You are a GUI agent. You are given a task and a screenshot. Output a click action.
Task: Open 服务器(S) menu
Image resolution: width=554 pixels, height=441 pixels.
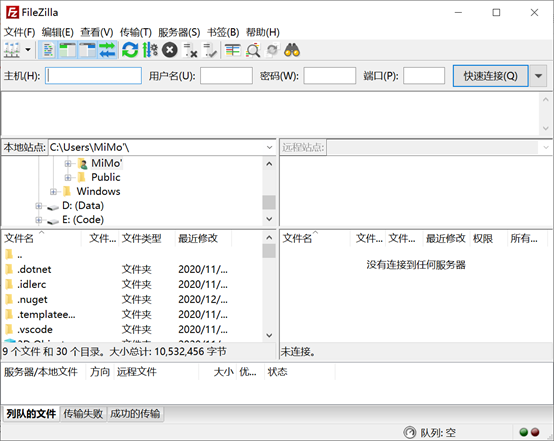[x=179, y=33]
